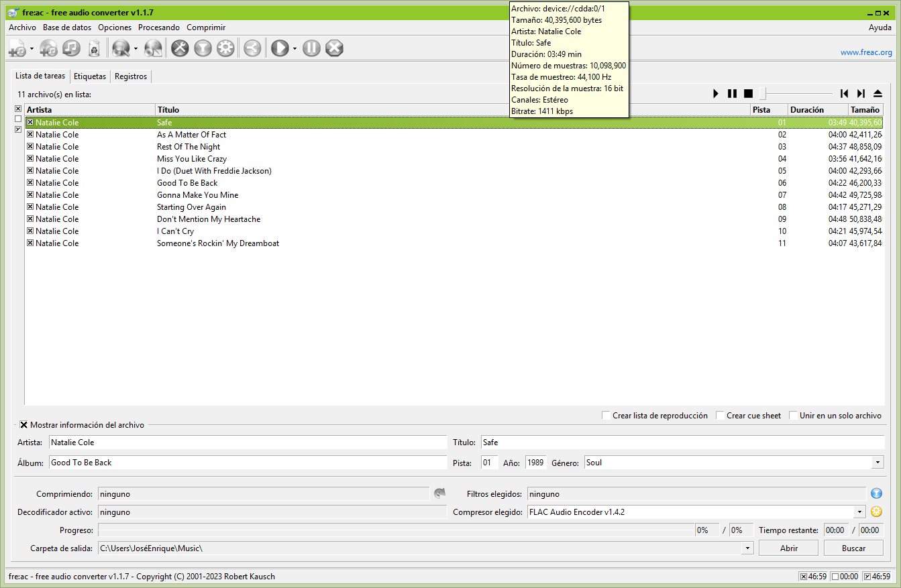The width and height of the screenshot is (901, 588).
Task: Tick the Crear cue sheet checkbox
Action: click(x=721, y=416)
